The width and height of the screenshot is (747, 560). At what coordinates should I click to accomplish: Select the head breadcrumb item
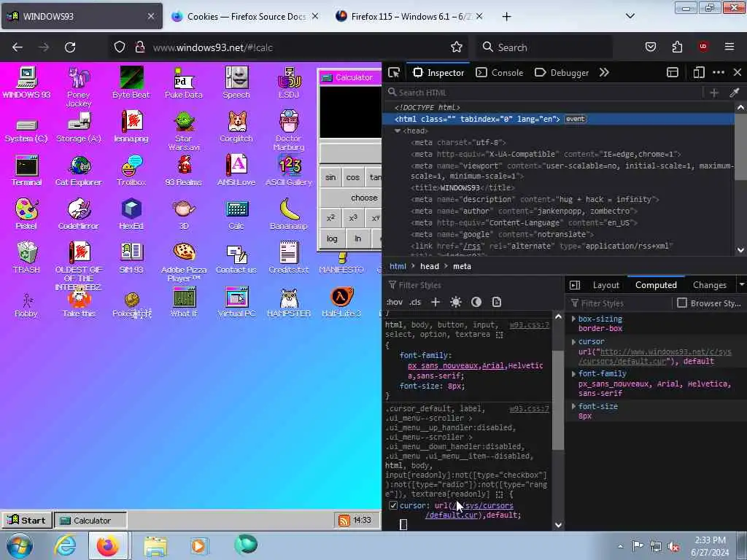coord(429,266)
